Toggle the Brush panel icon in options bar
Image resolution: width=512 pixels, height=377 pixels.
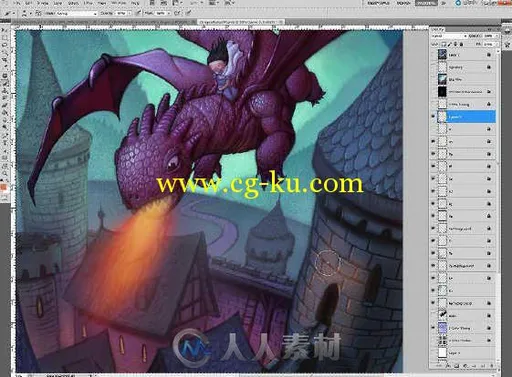tap(38, 13)
